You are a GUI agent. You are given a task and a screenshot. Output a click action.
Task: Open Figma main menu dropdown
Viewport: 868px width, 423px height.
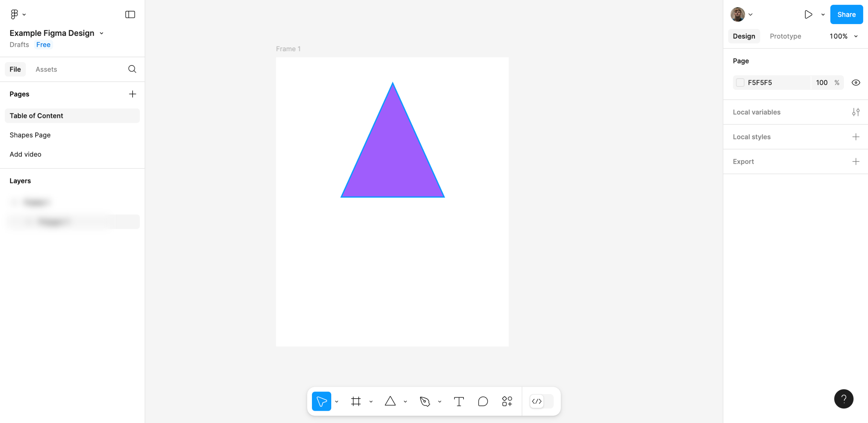(x=18, y=14)
